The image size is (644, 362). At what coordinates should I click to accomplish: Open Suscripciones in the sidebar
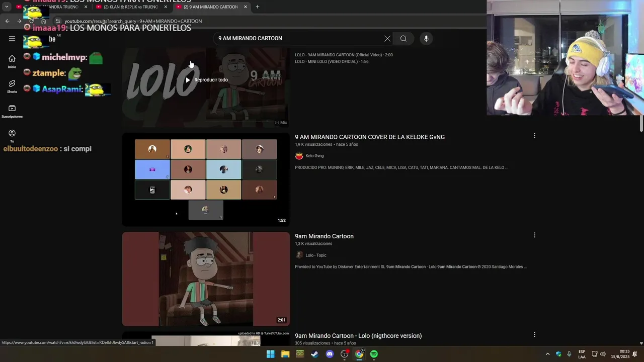coord(12,111)
